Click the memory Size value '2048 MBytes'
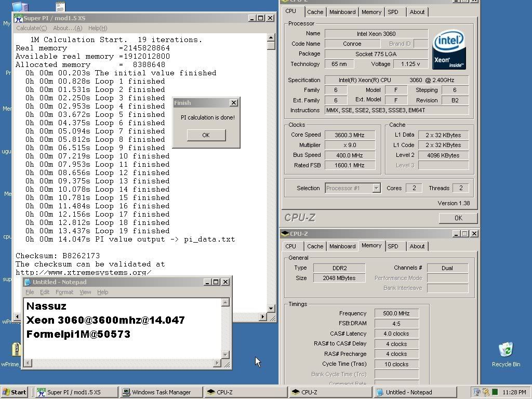 pyautogui.click(x=339, y=278)
